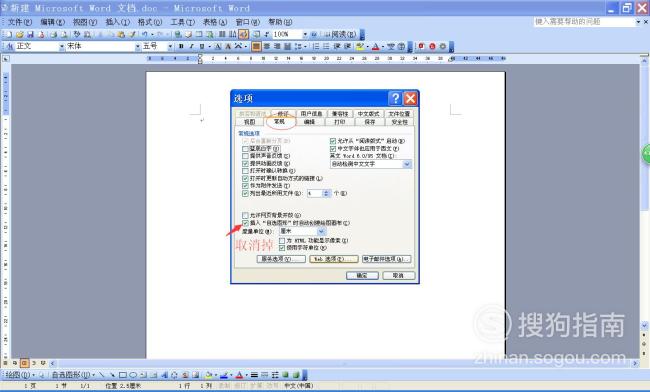
Task: Open the 五号 font size dropdown
Action: (170, 46)
